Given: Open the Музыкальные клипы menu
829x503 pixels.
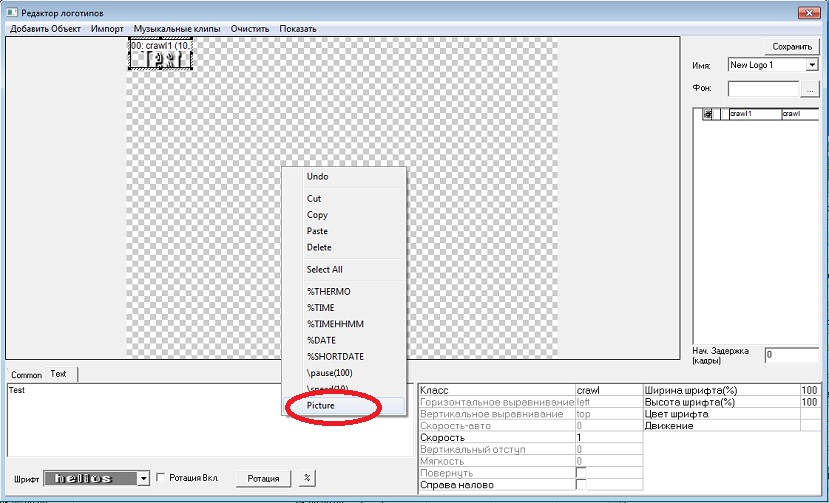Looking at the screenshot, I should 177,29.
